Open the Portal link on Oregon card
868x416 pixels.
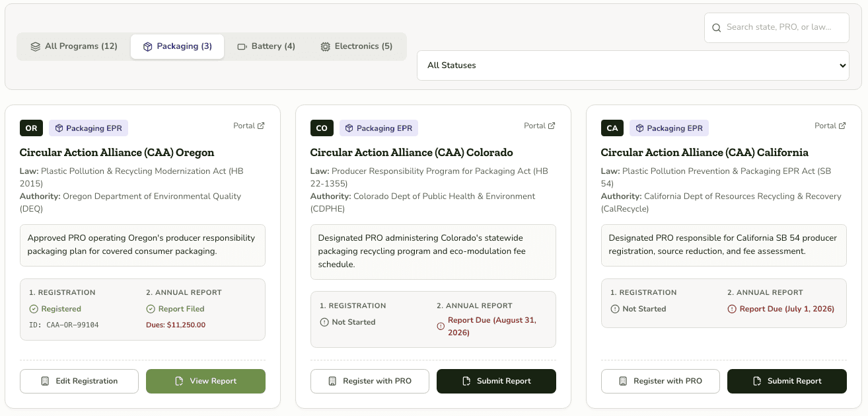click(249, 126)
